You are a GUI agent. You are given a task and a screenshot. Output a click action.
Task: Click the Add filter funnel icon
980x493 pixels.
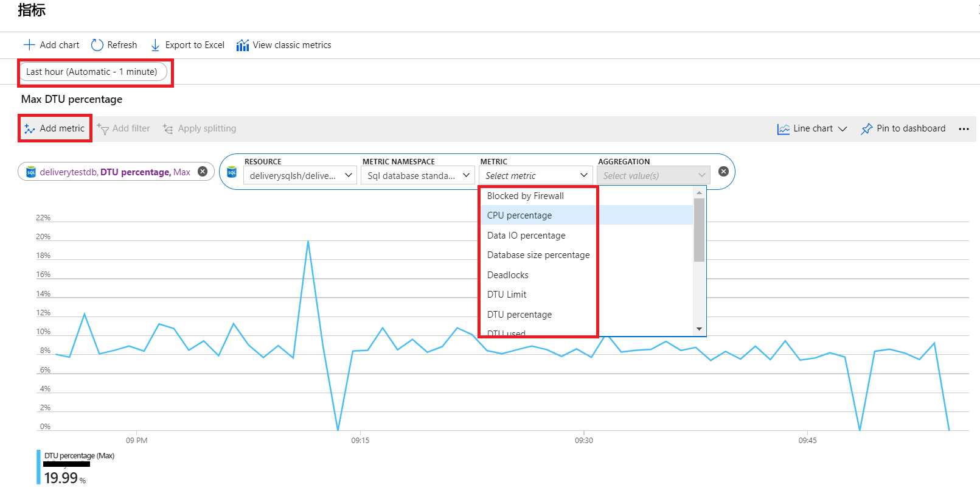coord(103,128)
